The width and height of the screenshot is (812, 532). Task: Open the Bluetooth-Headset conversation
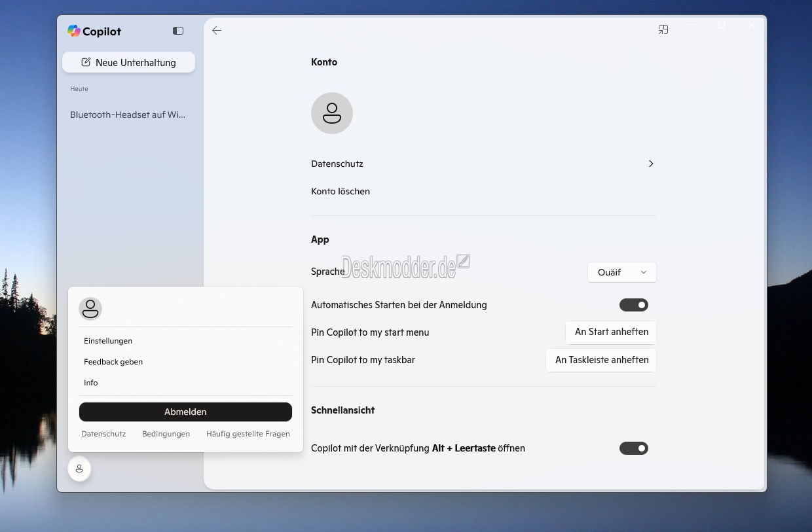pyautogui.click(x=128, y=115)
